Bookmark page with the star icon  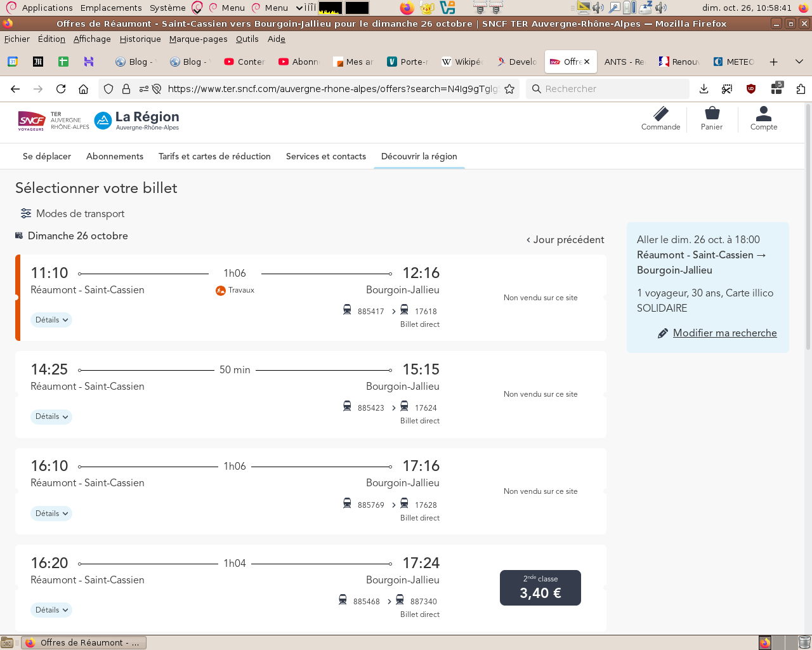point(509,89)
